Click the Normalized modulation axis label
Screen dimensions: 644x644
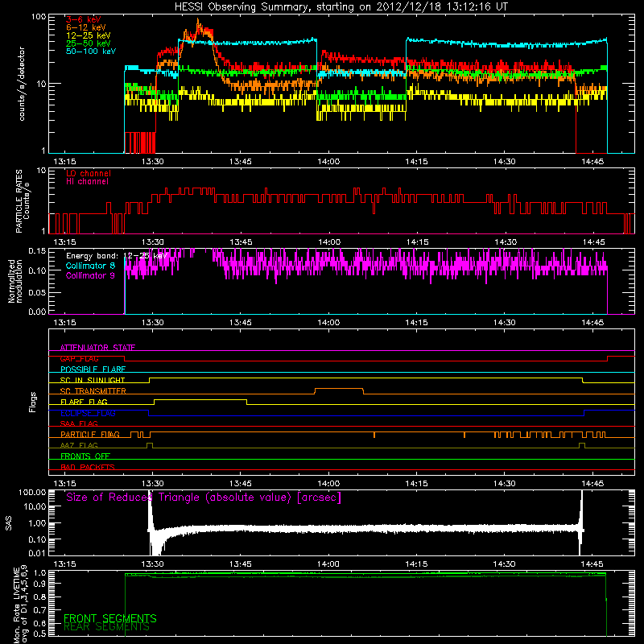[x=15, y=281]
